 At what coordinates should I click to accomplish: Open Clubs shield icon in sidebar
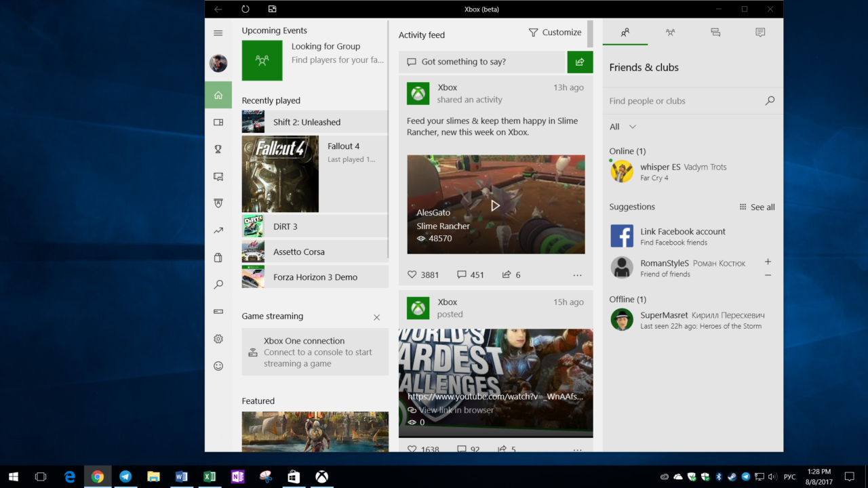pyautogui.click(x=218, y=203)
